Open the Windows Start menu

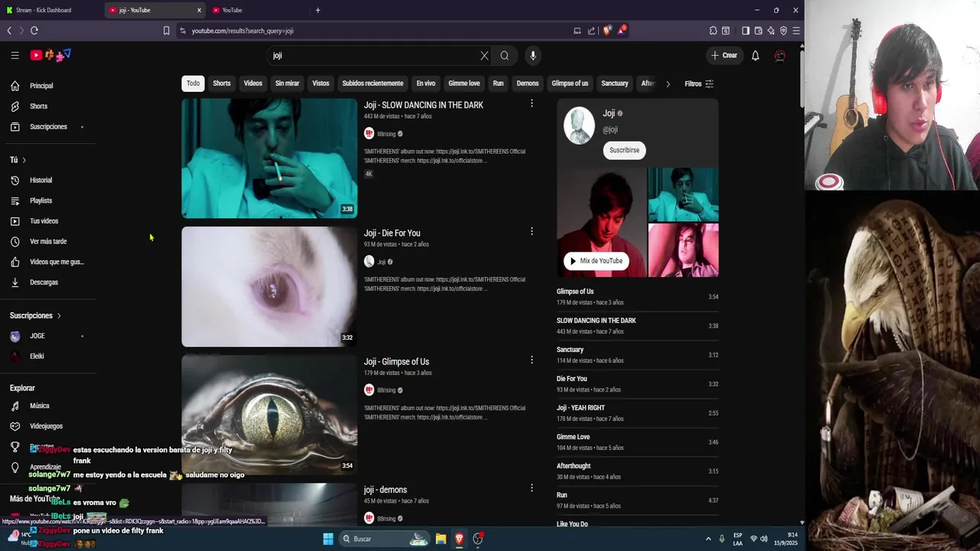point(328,539)
